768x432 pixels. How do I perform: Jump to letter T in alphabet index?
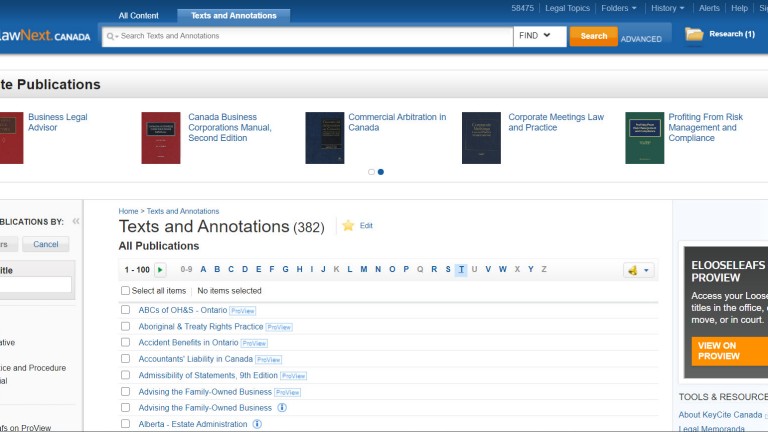461,269
